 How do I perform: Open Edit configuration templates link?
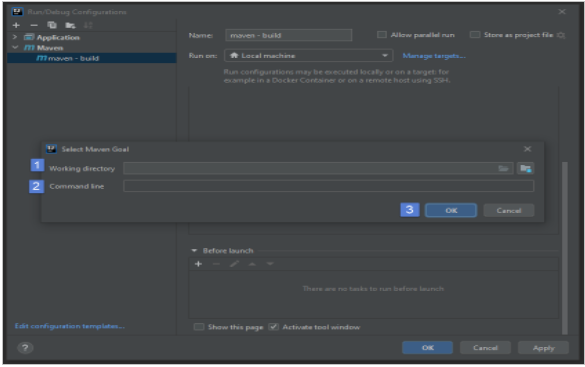tap(70, 326)
